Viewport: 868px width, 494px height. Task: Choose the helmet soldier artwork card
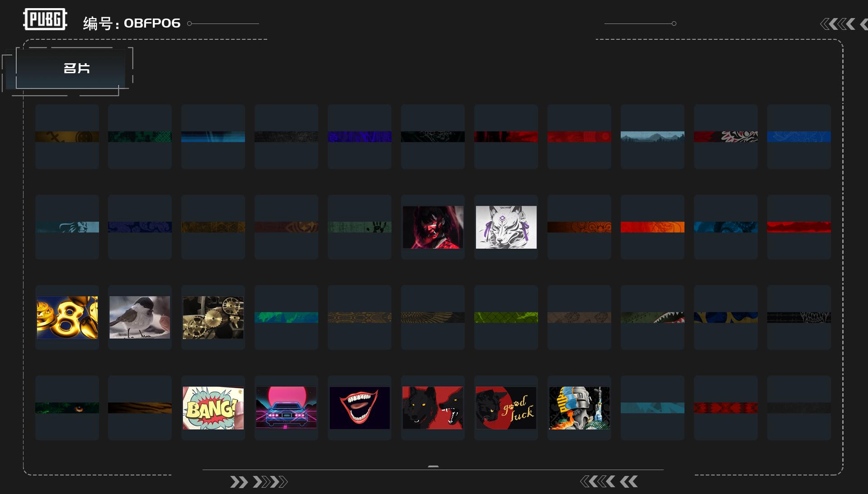579,408
